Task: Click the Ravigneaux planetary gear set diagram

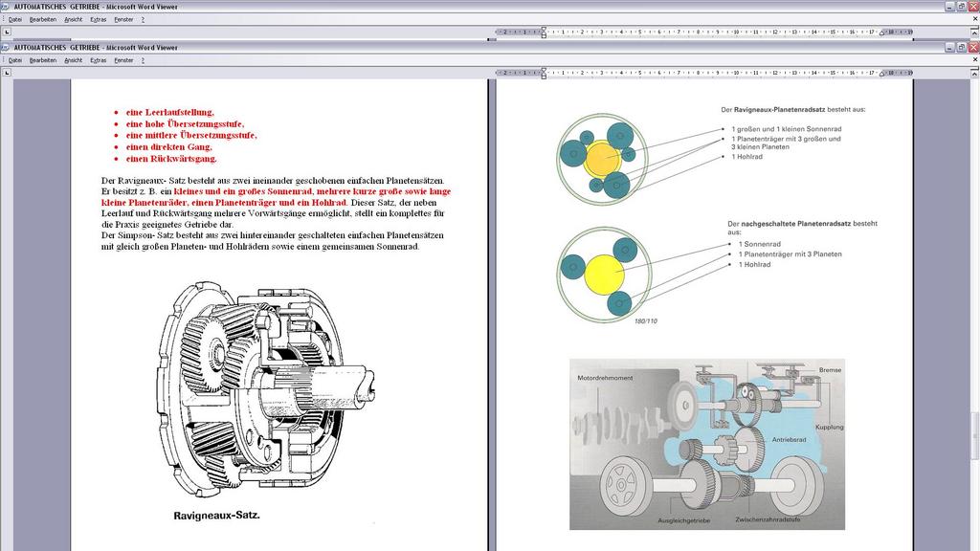Action: [x=603, y=160]
